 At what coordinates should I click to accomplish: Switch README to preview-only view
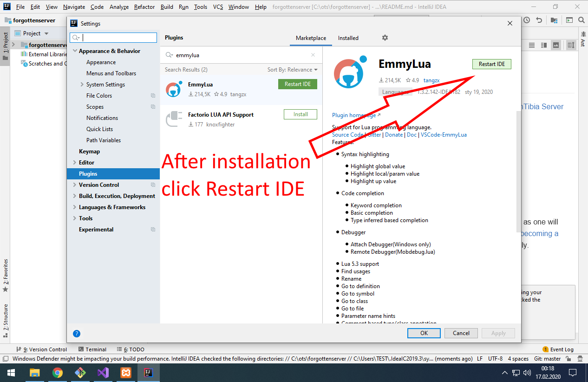(556, 45)
